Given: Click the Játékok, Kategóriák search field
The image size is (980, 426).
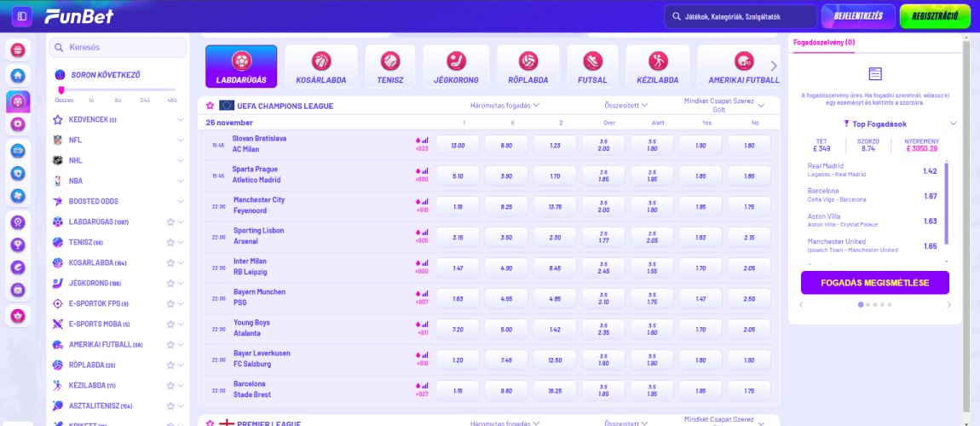Looking at the screenshot, I should [740, 17].
